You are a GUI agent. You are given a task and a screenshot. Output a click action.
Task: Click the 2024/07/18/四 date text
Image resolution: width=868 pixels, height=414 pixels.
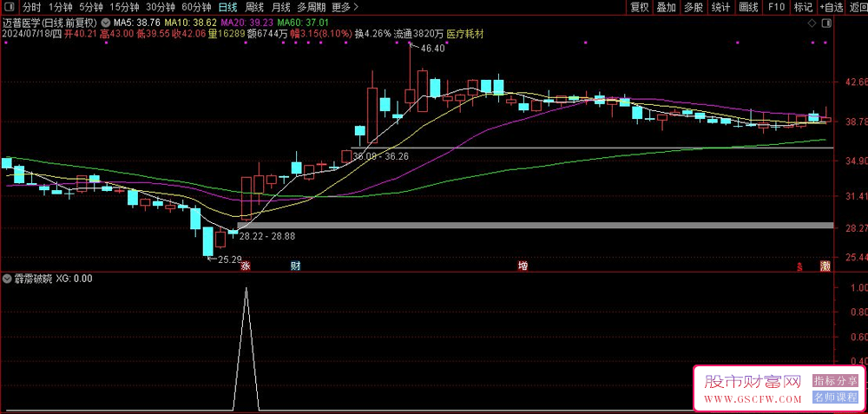pyautogui.click(x=31, y=34)
